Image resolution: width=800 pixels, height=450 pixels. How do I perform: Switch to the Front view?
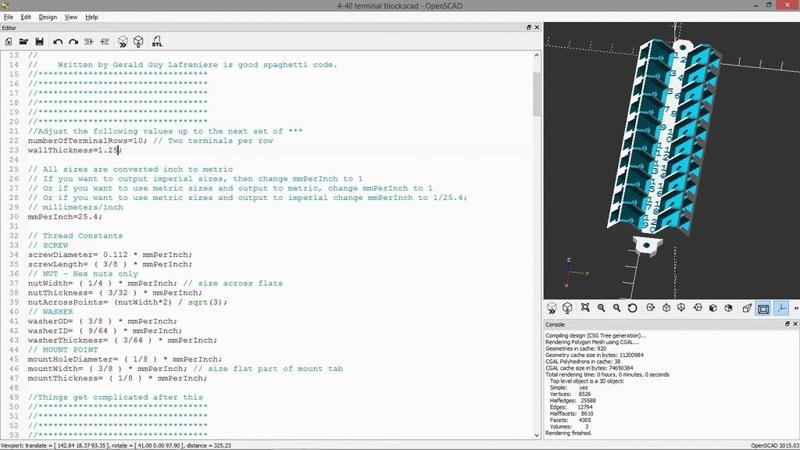713,308
